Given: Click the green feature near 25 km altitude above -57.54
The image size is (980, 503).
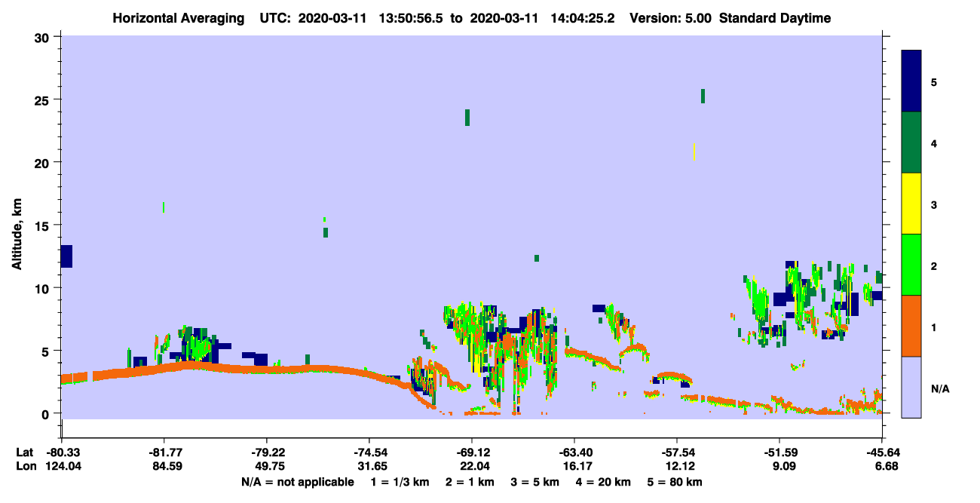Looking at the screenshot, I should (x=703, y=96).
